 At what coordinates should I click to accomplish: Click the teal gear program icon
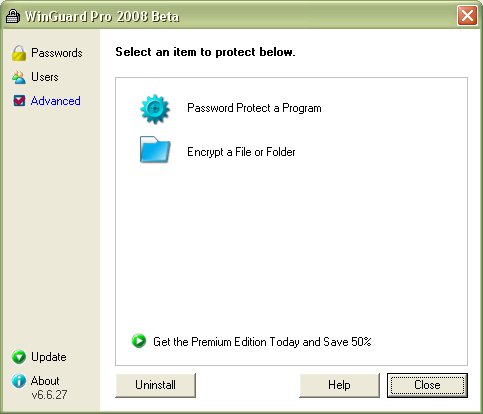click(x=155, y=109)
